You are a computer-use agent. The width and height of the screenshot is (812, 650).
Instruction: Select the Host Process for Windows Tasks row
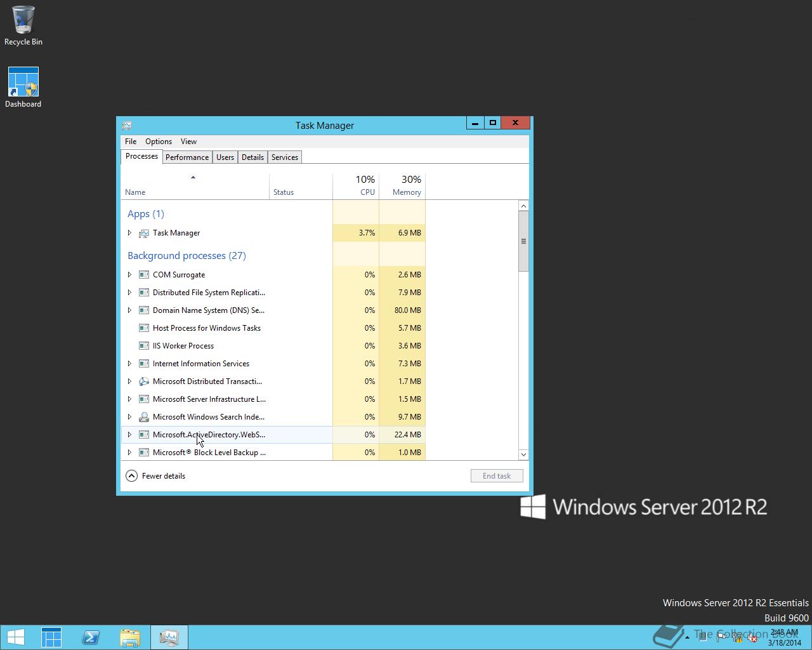click(273, 328)
